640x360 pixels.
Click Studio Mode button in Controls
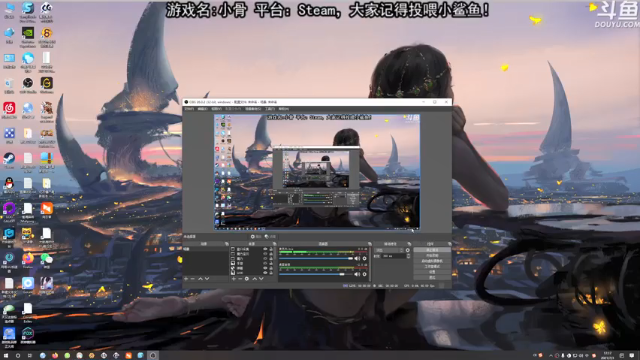[432, 267]
